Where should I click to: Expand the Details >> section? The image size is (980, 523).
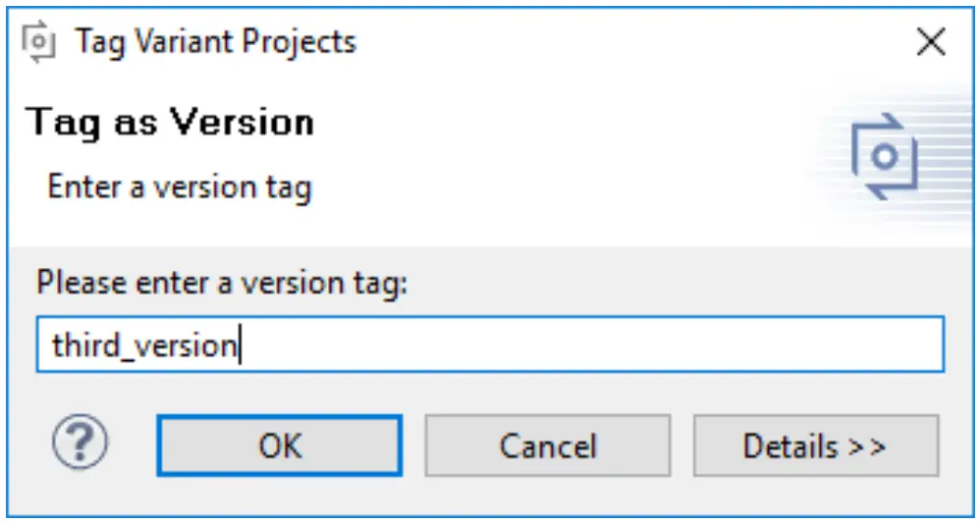click(815, 445)
